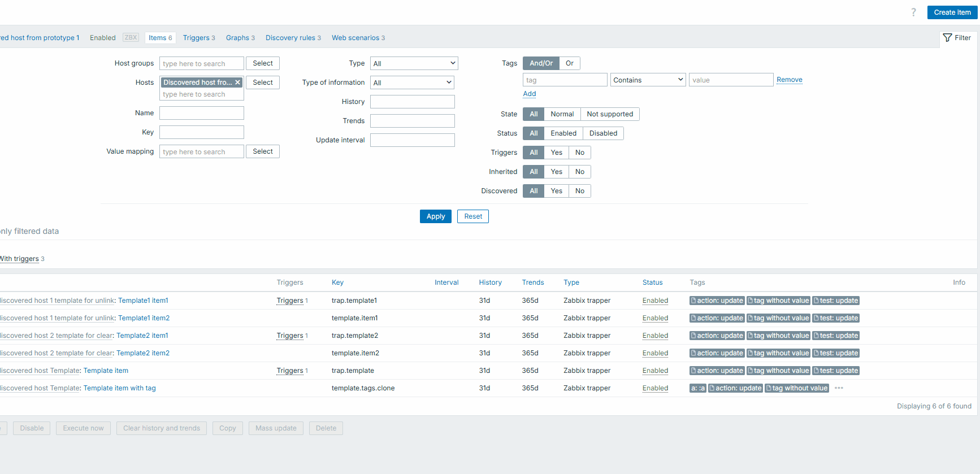Click the ZBX availability icon
This screenshot has height=474, width=980.
pyautogui.click(x=131, y=38)
